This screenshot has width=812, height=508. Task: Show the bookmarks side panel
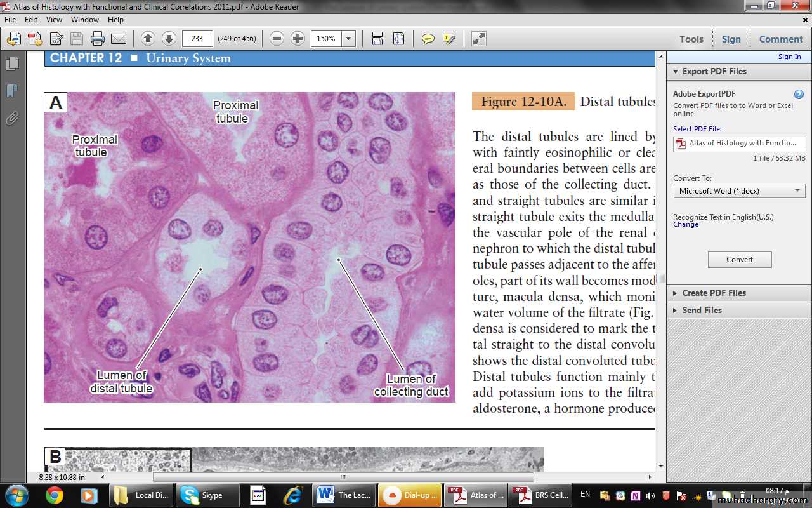(x=11, y=91)
